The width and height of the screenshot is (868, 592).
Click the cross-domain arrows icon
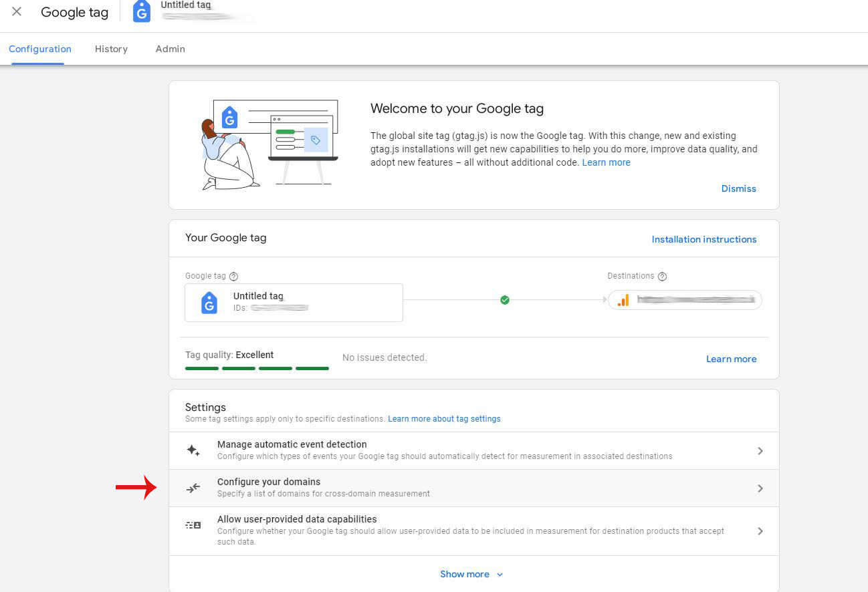pos(193,488)
